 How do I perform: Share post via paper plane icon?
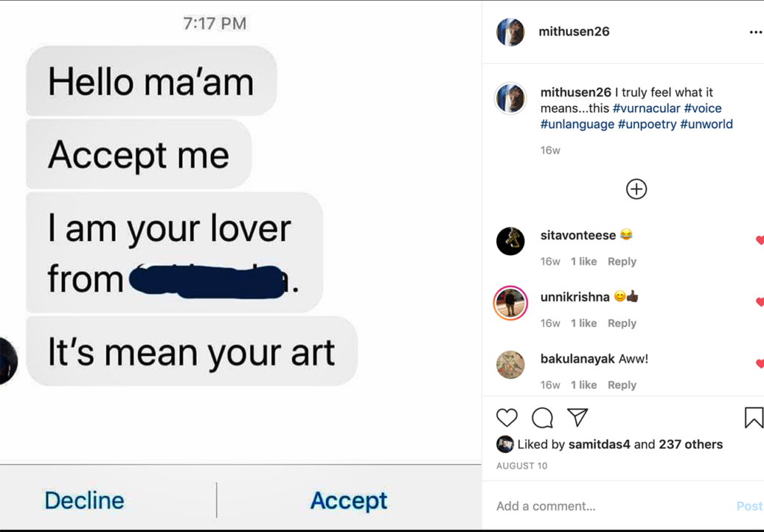[x=577, y=417]
